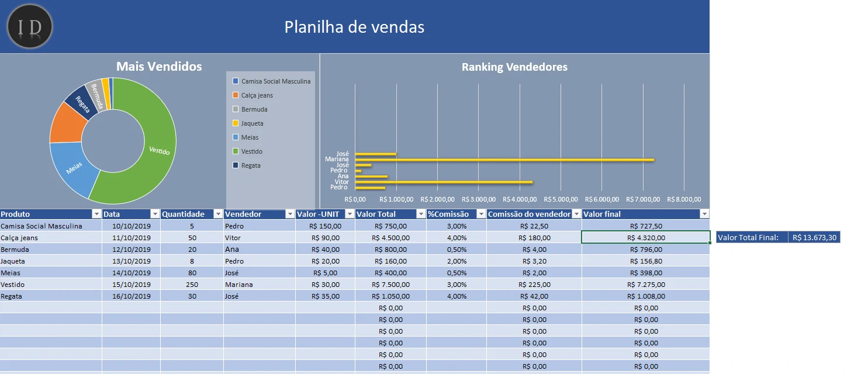The height and width of the screenshot is (374, 868).
Task: Open the Produto column filter dropdown
Action: [97, 214]
